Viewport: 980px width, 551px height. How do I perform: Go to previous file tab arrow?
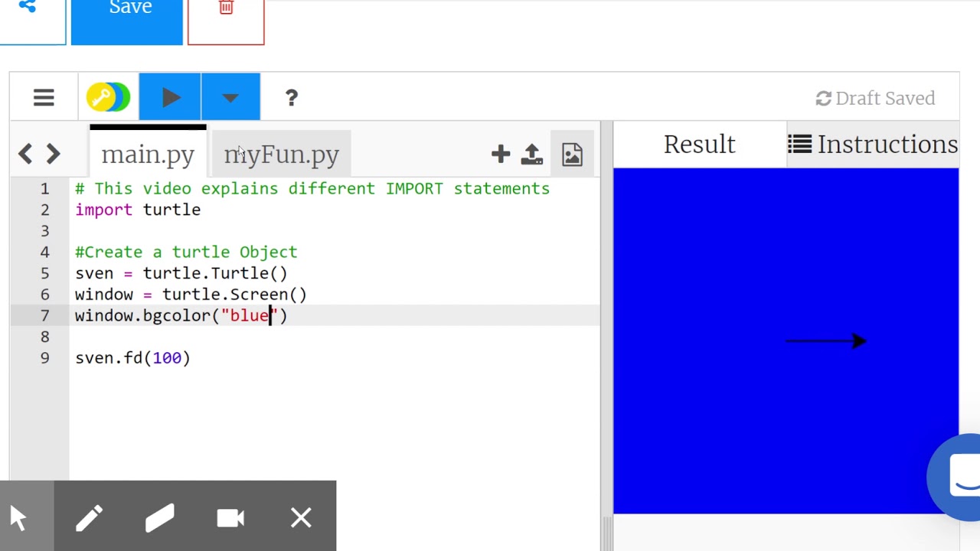pos(25,154)
